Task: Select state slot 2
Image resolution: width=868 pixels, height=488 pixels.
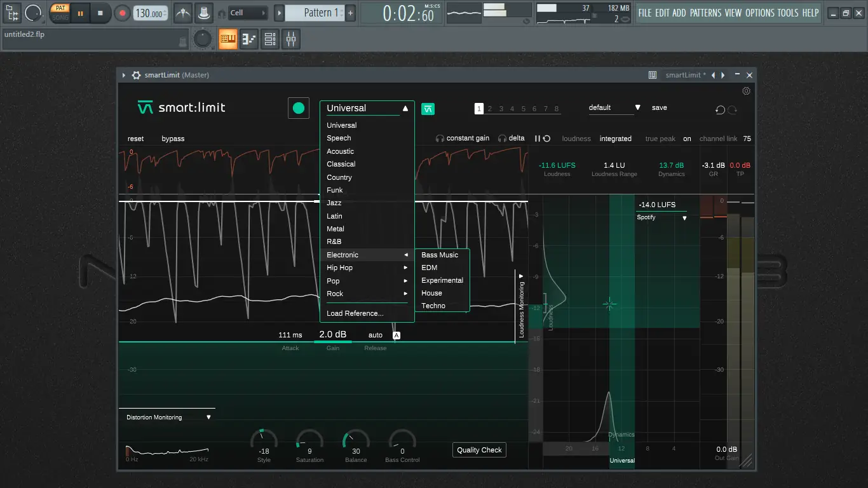Action: tap(490, 109)
